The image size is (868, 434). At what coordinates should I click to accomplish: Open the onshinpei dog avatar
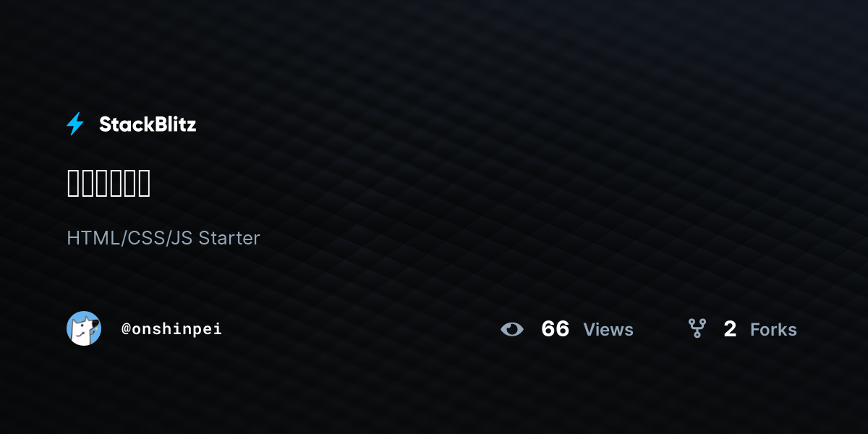tap(84, 328)
